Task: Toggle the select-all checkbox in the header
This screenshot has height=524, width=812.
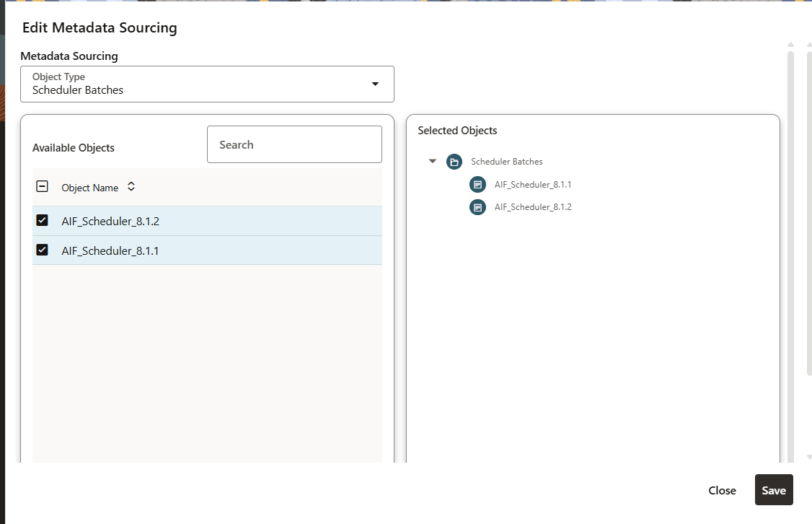Action: coord(41,185)
